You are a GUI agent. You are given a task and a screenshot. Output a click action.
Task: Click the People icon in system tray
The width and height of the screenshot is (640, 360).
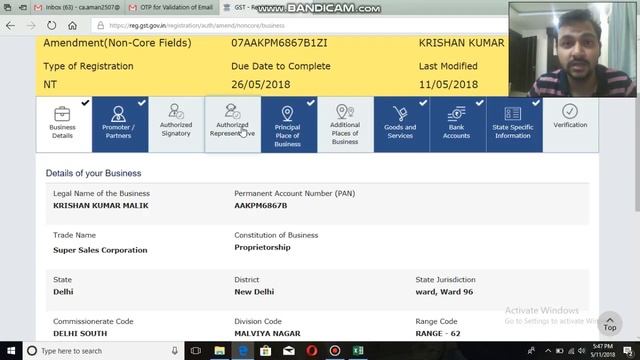pos(531,351)
